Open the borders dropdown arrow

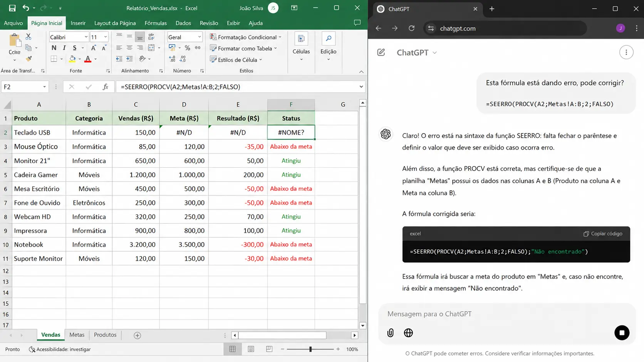pyautogui.click(x=62, y=59)
